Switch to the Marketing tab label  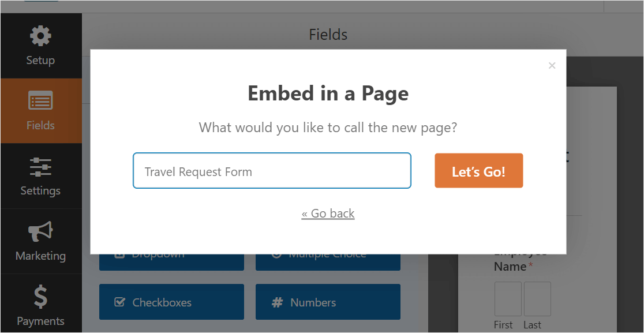(40, 256)
